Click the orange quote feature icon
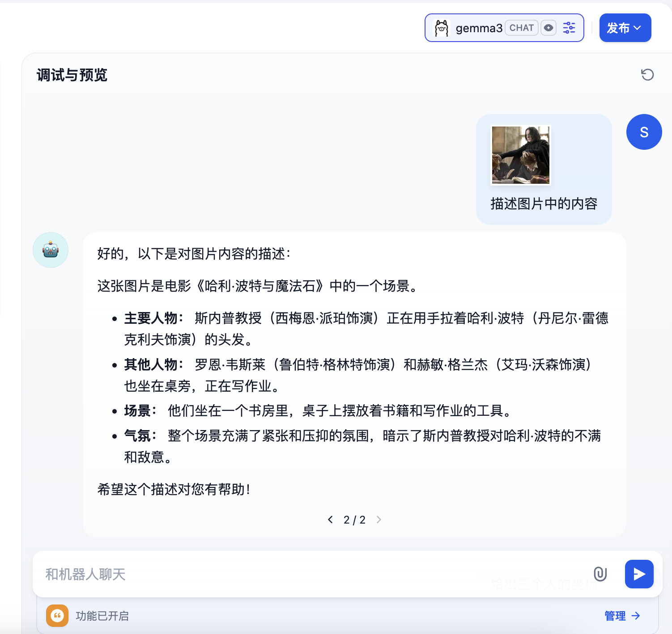Screen dimensions: 672x634 (x=57, y=616)
